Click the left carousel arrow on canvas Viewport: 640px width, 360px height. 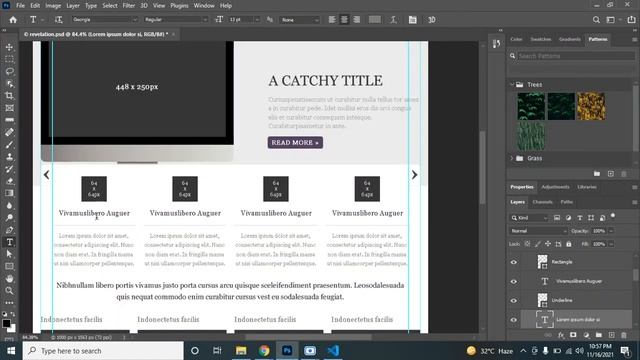coord(47,175)
